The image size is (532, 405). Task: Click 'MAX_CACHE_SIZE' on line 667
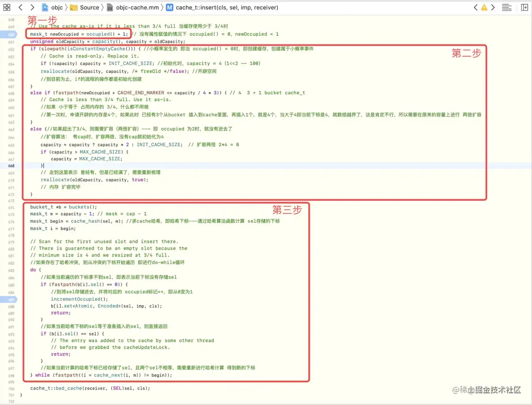[x=100, y=159]
